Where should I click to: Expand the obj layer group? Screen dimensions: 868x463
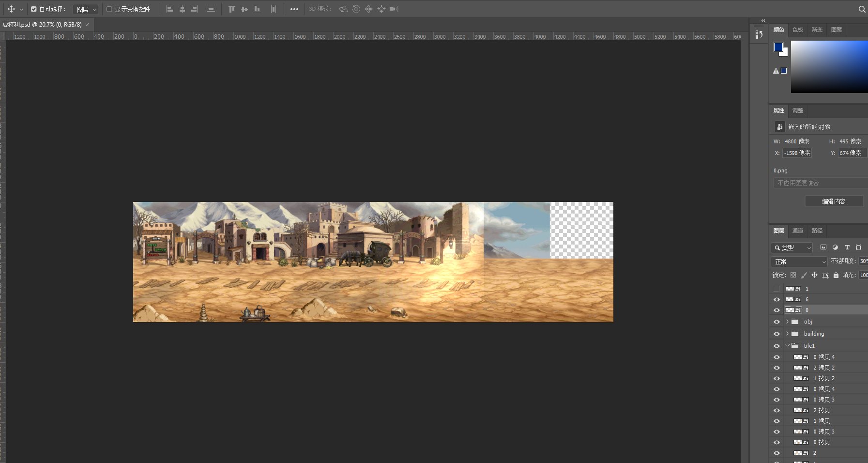[x=787, y=322]
